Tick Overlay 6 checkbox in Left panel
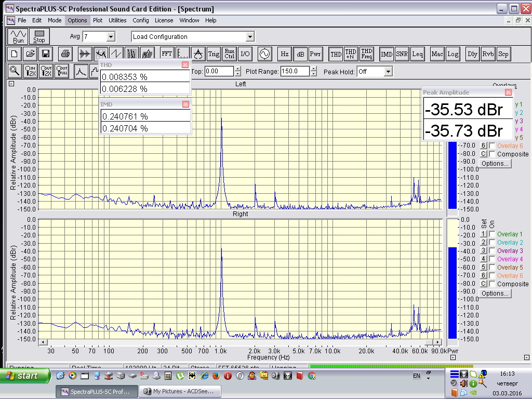 [492, 146]
